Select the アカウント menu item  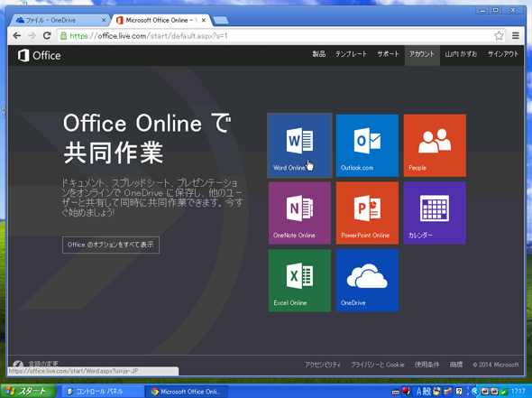coord(422,55)
